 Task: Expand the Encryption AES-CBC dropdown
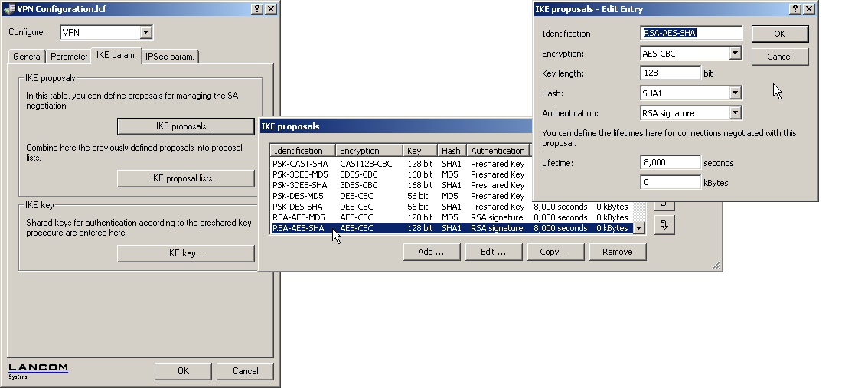pos(736,54)
